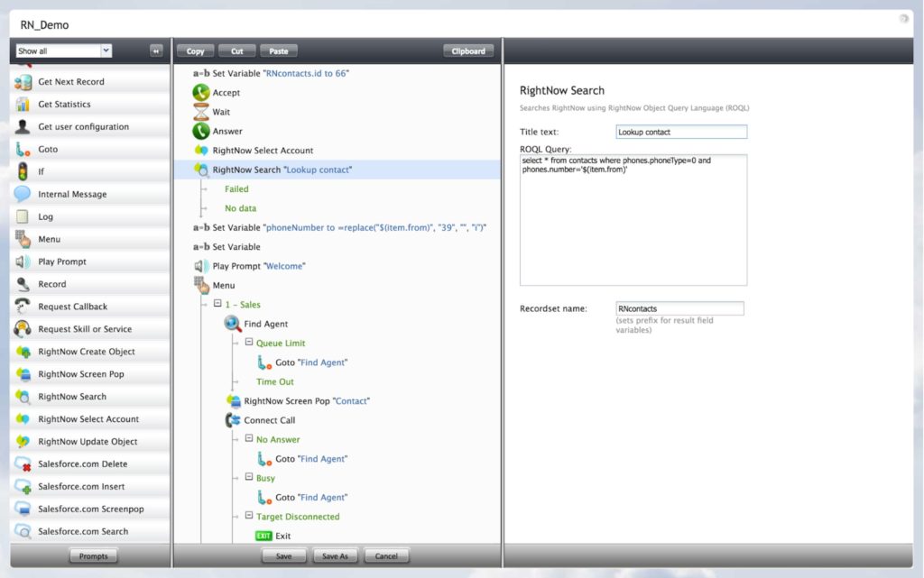924x578 pixels.
Task: Cancel the RightNow Search edits
Action: pyautogui.click(x=386, y=555)
